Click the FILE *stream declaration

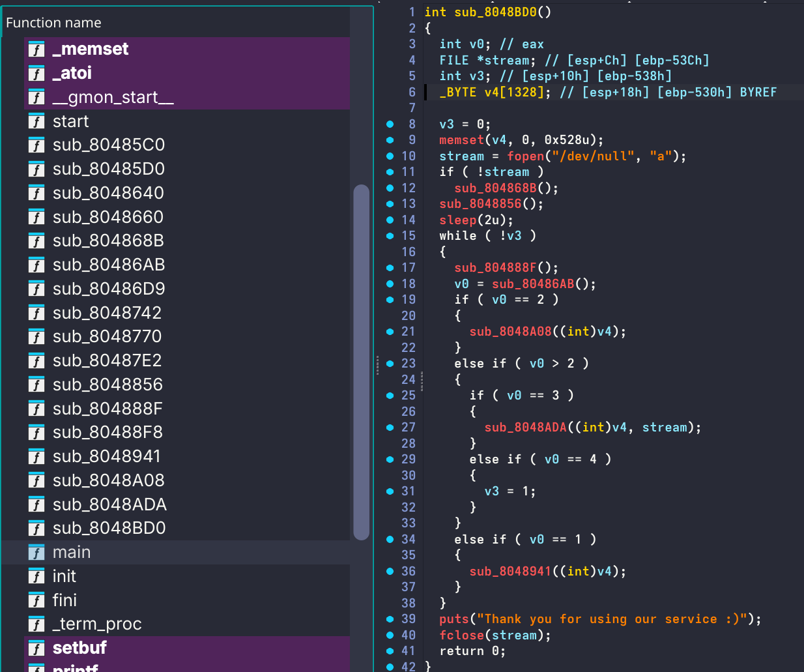[487, 61]
